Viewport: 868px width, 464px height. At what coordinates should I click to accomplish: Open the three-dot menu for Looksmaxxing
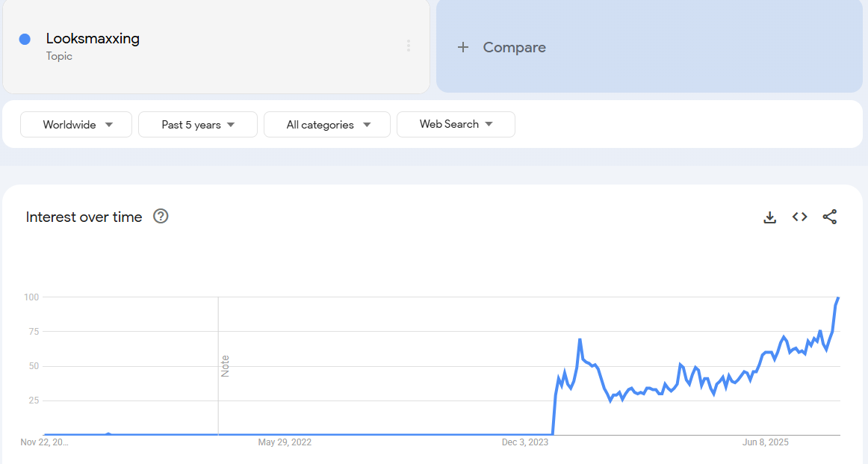click(x=409, y=46)
